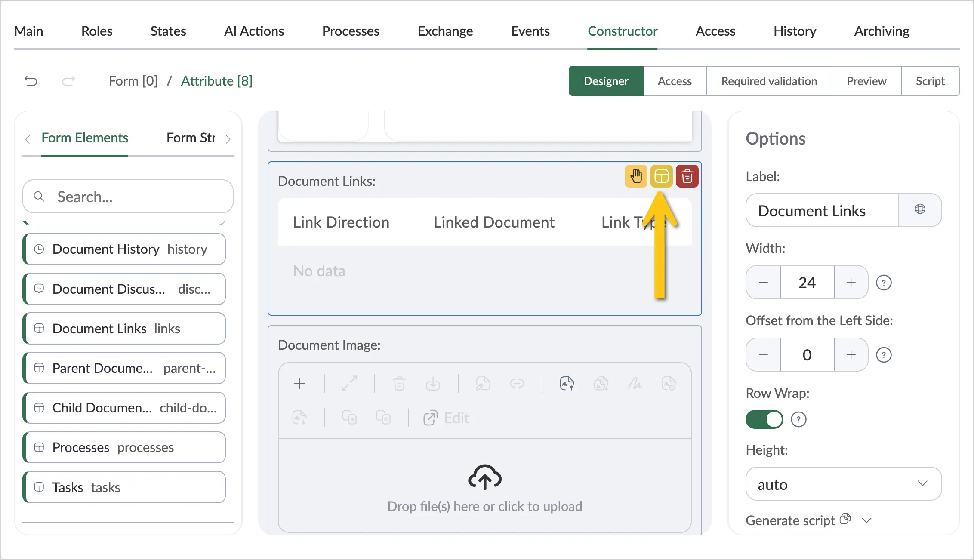Open the Height dropdown set to auto
This screenshot has height=560, width=974.
tap(844, 484)
